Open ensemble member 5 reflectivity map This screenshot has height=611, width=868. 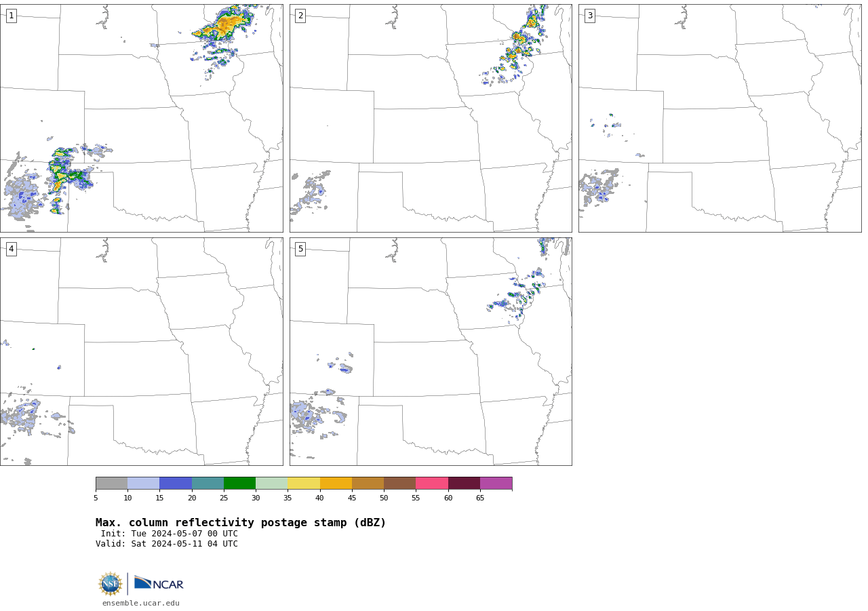(431, 351)
